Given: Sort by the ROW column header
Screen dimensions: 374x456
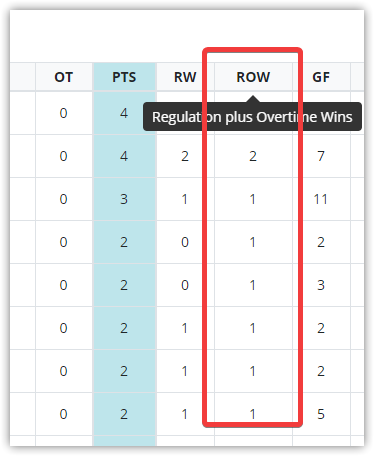Looking at the screenshot, I should coord(253,77).
